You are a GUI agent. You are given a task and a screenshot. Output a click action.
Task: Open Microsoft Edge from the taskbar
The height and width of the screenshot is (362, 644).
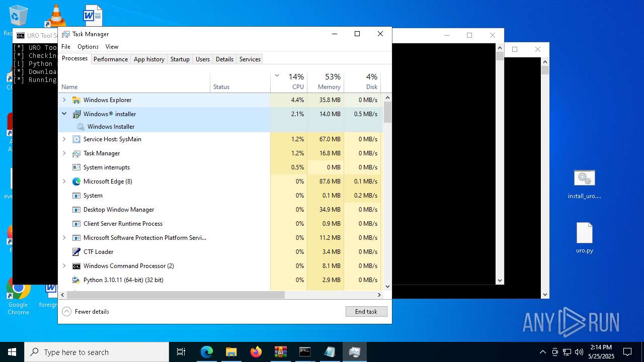(x=207, y=352)
